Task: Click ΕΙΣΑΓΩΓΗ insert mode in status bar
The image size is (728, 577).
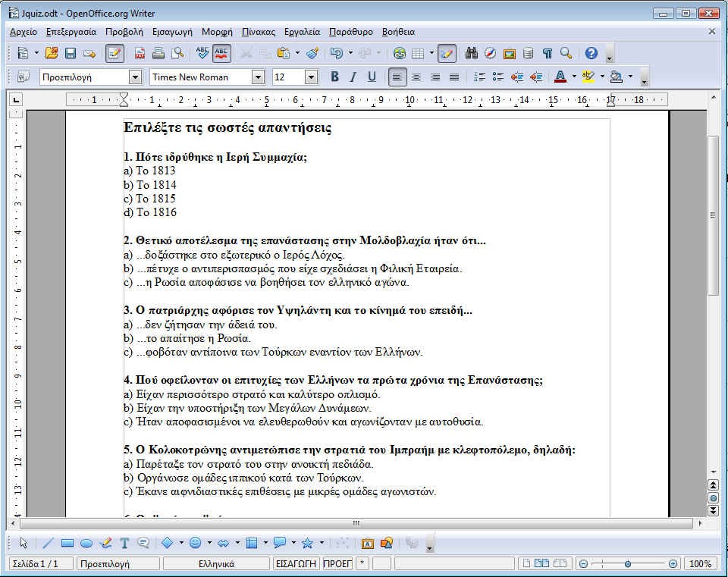Action: point(296,563)
